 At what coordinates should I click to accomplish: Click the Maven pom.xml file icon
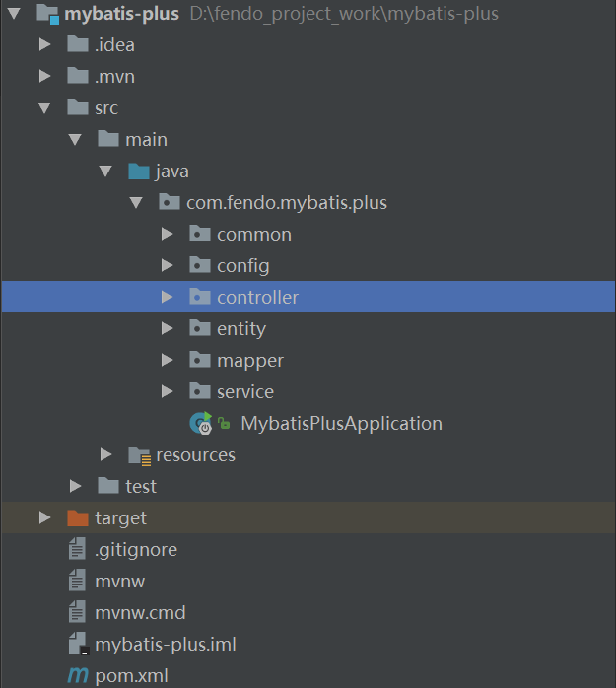77,676
